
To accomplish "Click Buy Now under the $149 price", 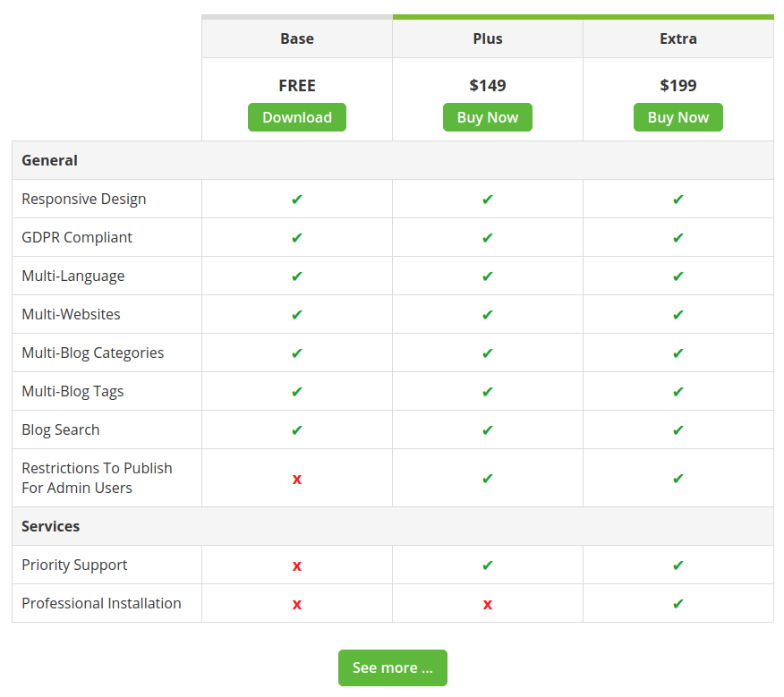I will click(x=488, y=117).
